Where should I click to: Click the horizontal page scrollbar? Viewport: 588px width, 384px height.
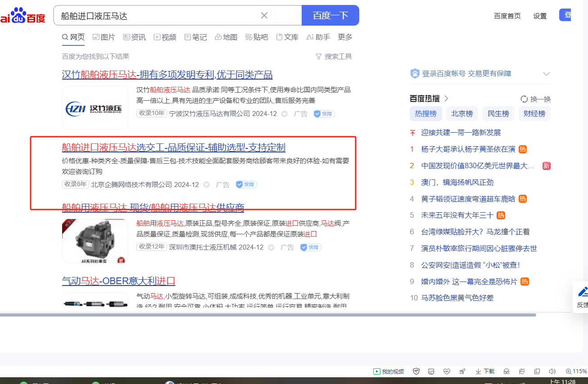coord(268,315)
